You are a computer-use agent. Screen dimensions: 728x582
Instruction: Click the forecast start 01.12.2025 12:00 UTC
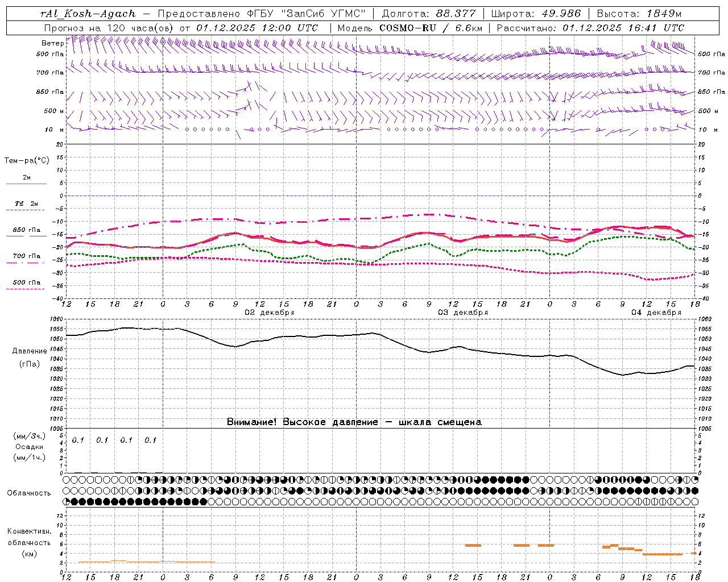pyautogui.click(x=257, y=28)
